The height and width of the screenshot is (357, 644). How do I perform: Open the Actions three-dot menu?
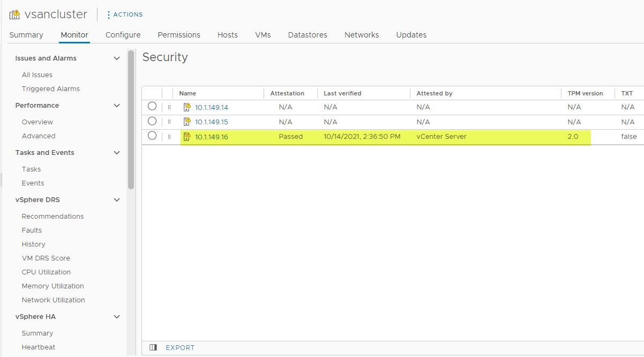109,15
